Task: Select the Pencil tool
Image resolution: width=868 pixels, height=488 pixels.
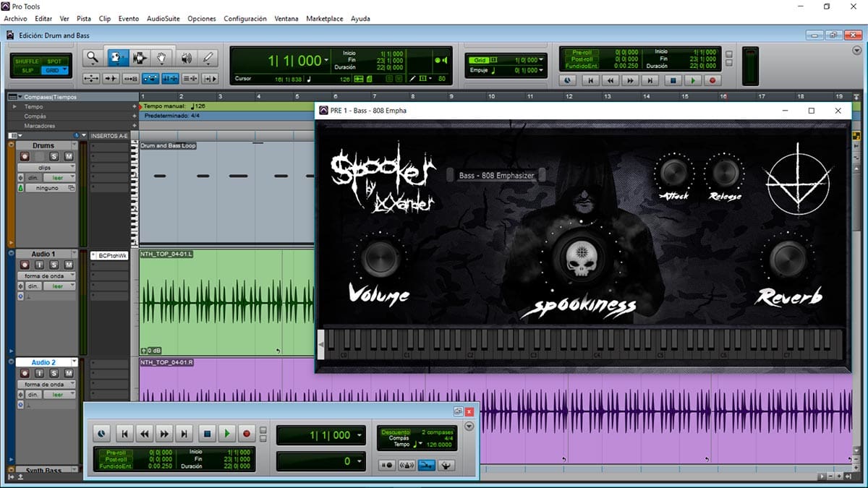Action: (x=208, y=58)
